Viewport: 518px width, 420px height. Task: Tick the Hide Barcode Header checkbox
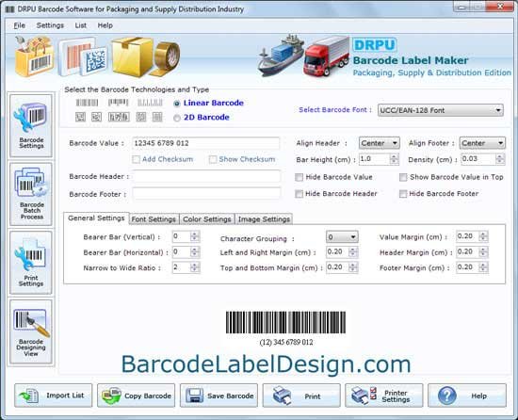click(299, 194)
